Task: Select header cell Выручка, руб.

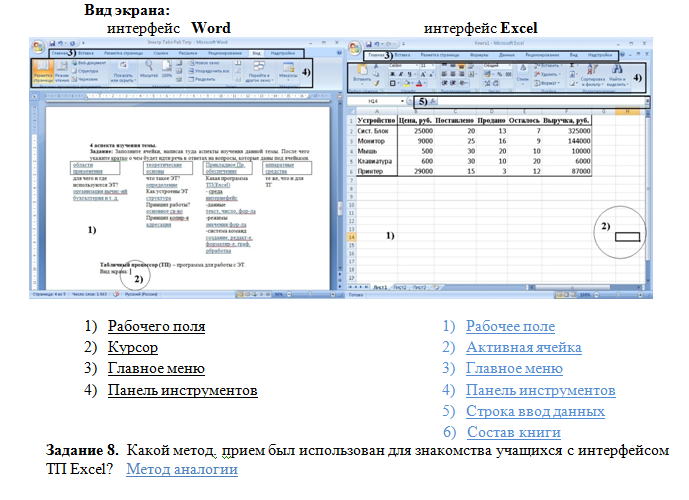Action: point(566,120)
